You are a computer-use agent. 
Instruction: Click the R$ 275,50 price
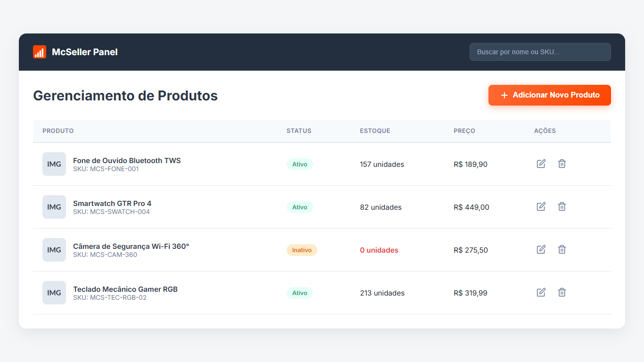coord(471,250)
